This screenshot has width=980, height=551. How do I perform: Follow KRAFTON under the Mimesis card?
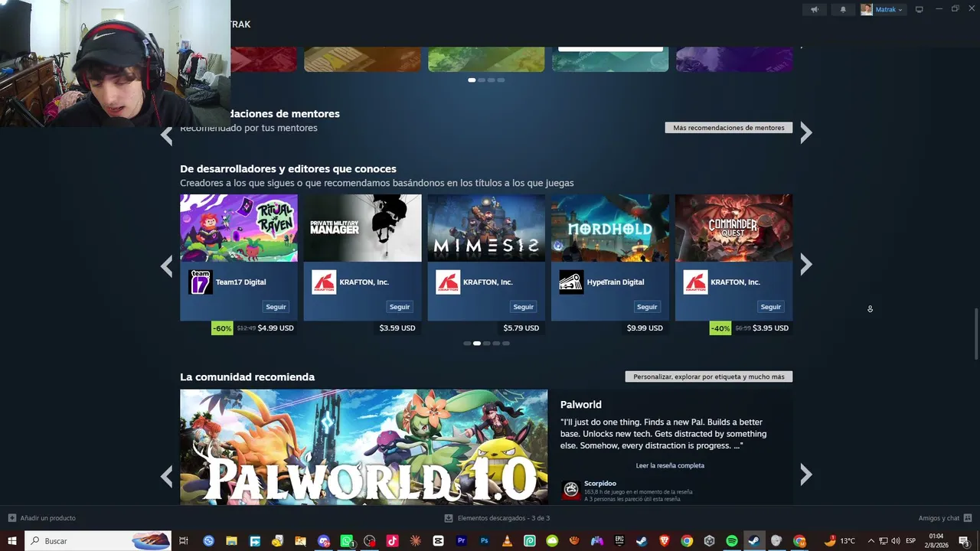point(524,307)
